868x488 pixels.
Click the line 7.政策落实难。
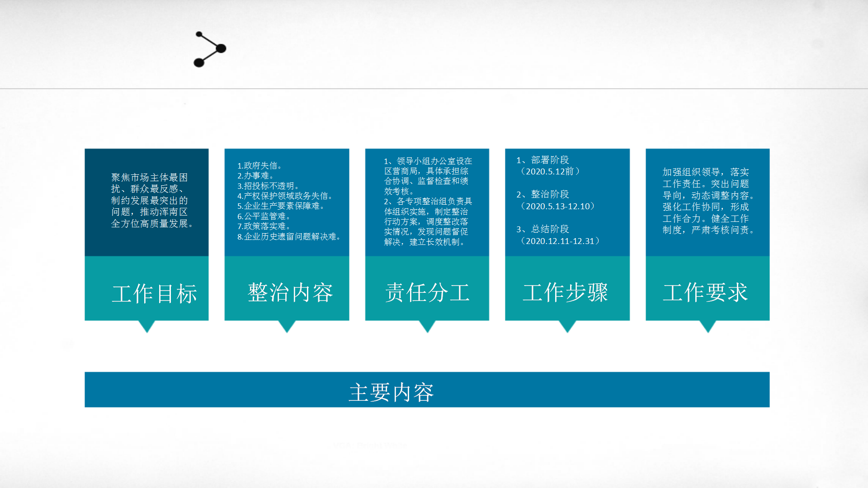pos(264,226)
